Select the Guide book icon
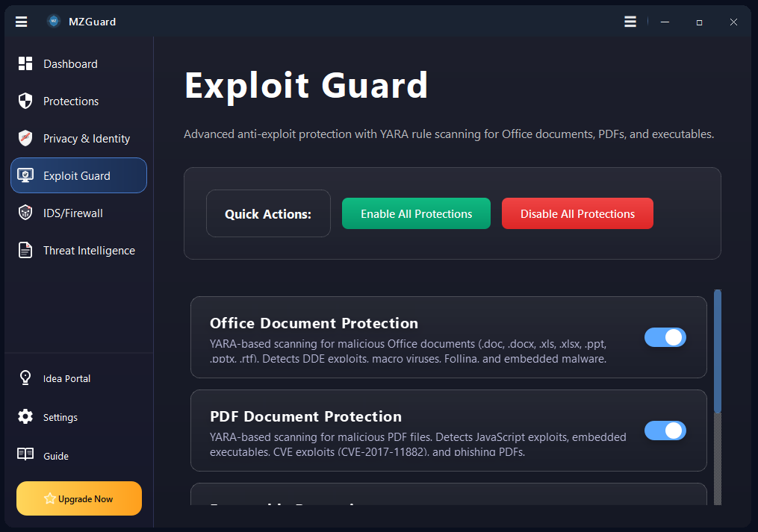Image resolution: width=758 pixels, height=532 pixels. point(25,455)
